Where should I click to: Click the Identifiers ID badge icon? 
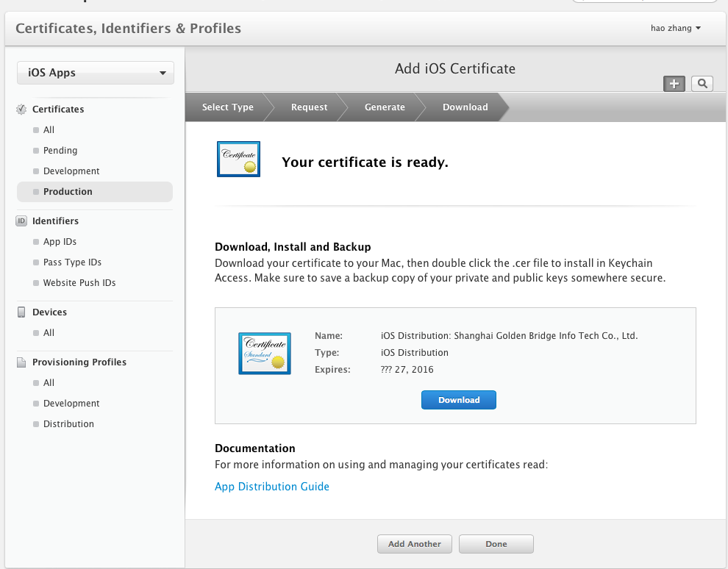[x=21, y=221]
